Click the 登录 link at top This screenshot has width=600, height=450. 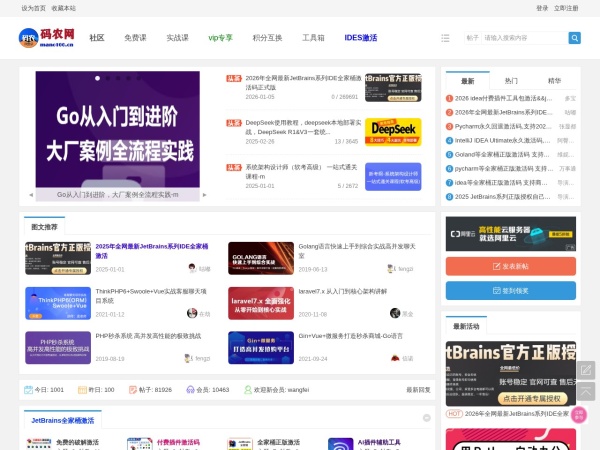(542, 7)
